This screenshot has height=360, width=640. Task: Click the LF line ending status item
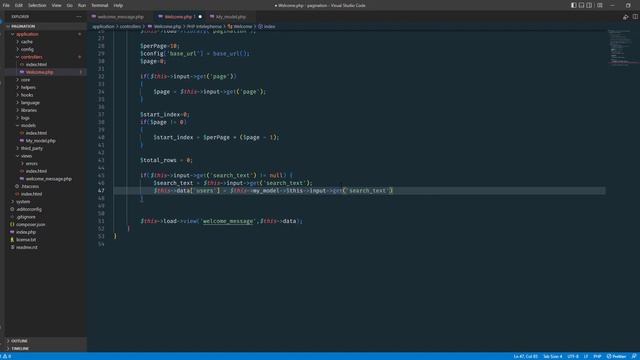[586, 356]
